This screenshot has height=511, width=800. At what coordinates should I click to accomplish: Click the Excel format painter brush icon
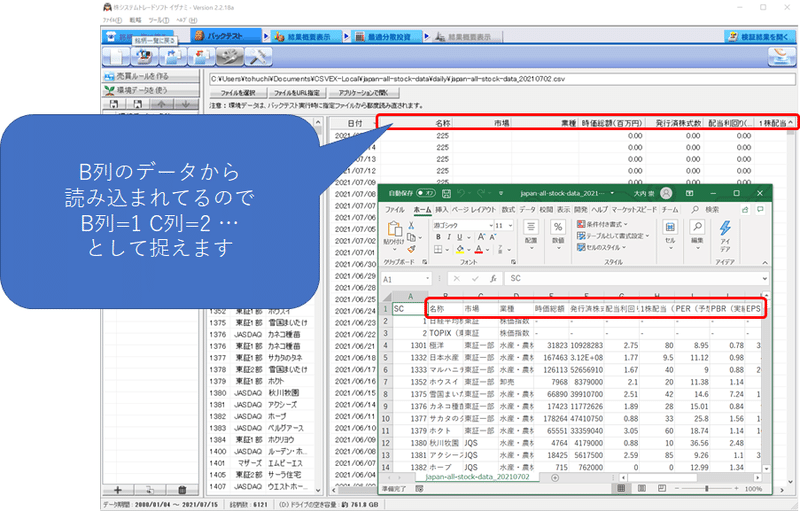click(x=411, y=249)
